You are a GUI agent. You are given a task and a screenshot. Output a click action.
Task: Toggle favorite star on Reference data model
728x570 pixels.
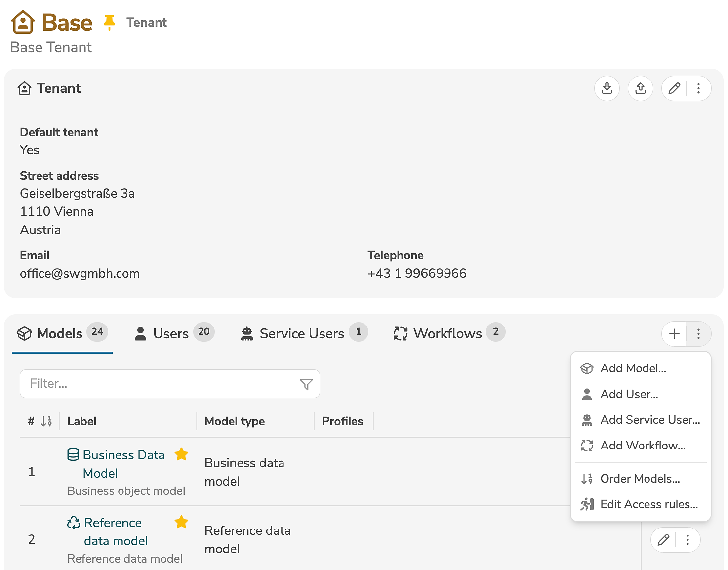tap(181, 522)
